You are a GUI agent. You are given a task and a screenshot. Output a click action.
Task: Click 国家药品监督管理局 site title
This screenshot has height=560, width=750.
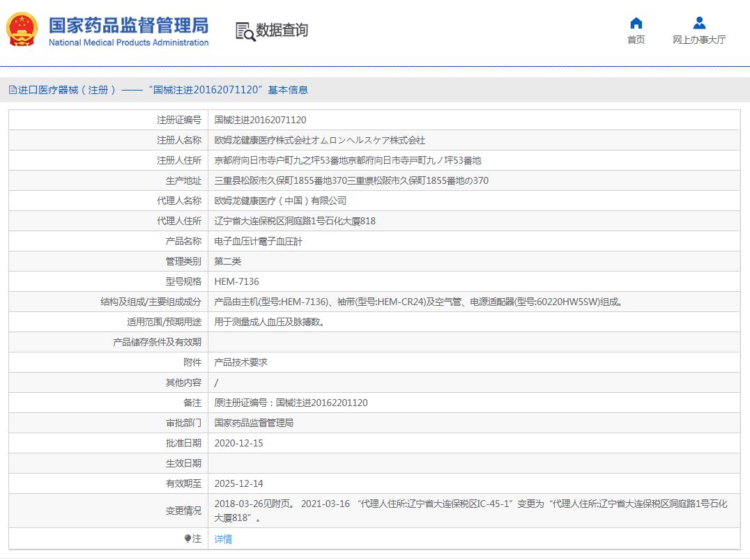coord(128,25)
